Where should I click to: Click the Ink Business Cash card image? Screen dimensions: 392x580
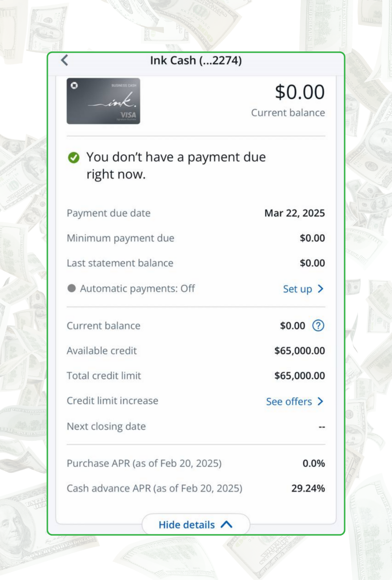(x=103, y=101)
